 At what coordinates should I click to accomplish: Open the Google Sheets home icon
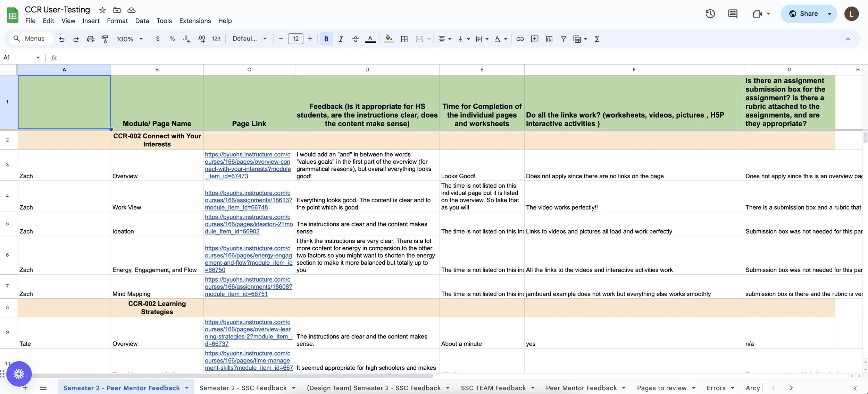12,15
